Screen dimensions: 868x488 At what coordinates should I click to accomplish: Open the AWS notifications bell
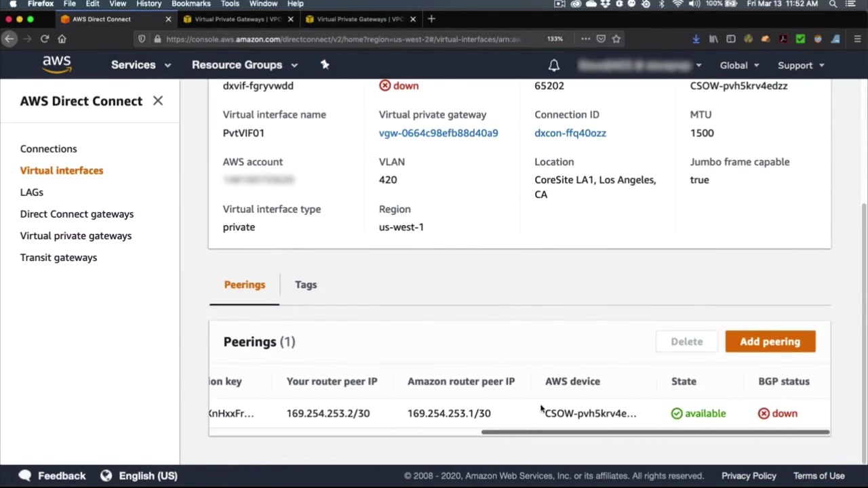(x=554, y=65)
